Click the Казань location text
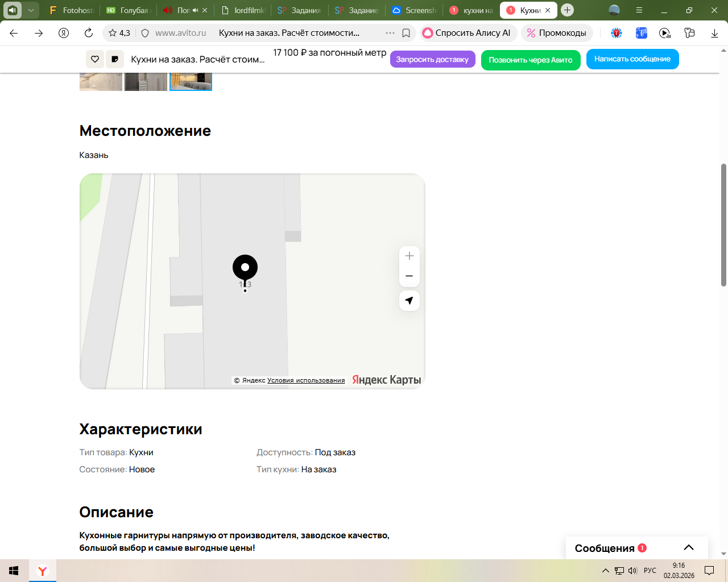 94,155
